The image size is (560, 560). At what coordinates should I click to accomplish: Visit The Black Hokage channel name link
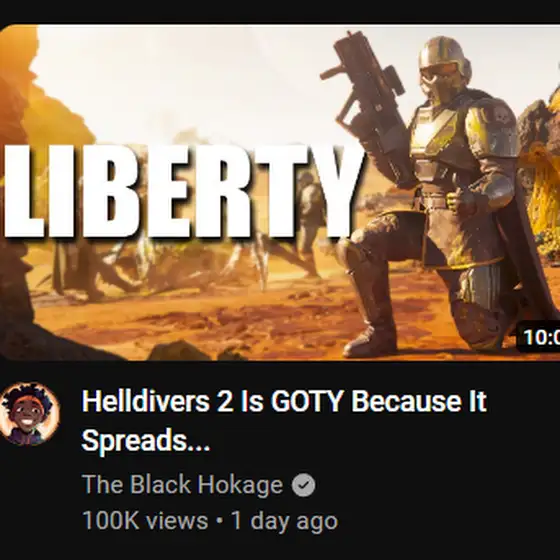point(182,485)
